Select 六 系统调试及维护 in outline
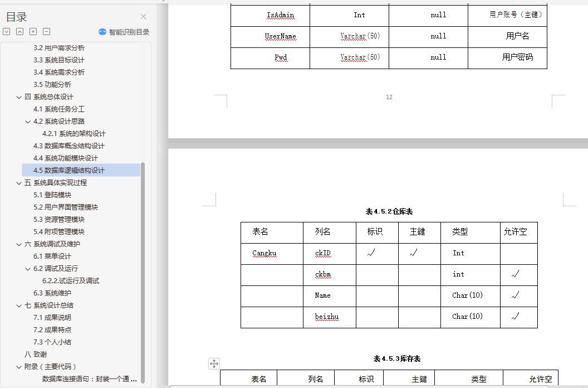The image size is (588, 388). 52,244
